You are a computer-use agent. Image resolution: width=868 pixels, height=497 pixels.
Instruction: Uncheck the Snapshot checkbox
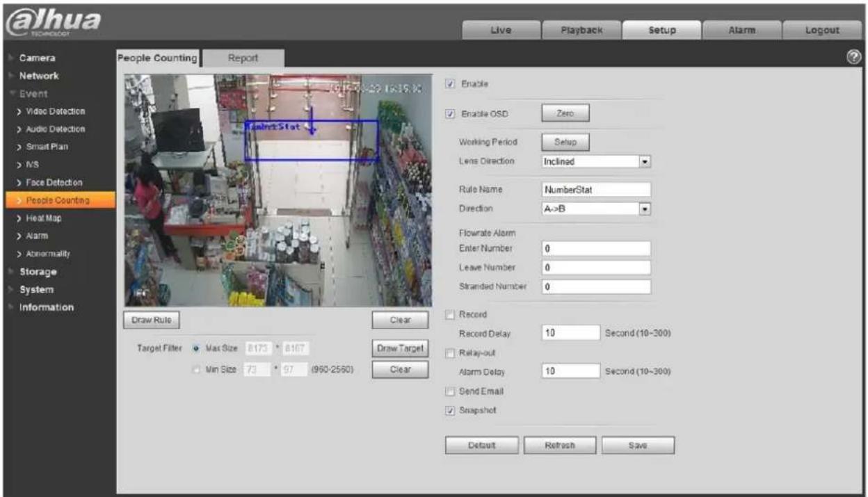(450, 411)
